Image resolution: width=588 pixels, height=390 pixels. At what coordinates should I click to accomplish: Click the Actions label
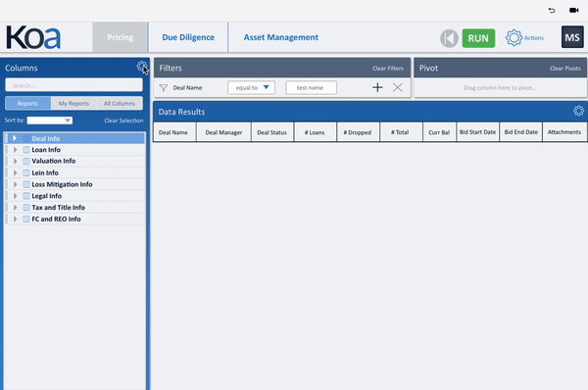pyautogui.click(x=534, y=38)
